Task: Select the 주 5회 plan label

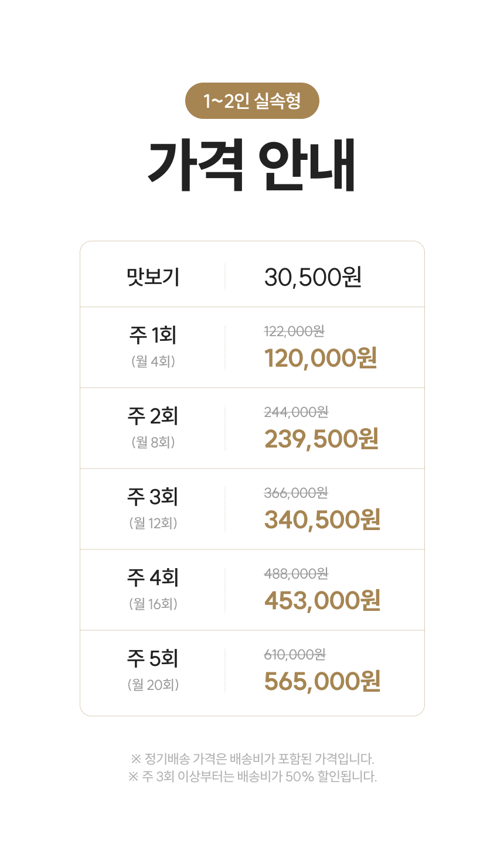Action: [153, 659]
